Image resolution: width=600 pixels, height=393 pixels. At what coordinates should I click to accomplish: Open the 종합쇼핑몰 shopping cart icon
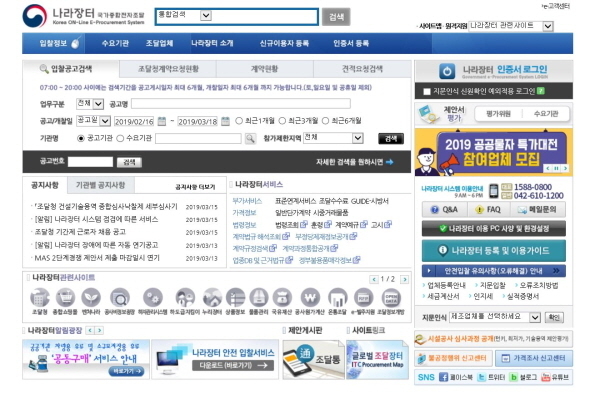tap(65, 297)
